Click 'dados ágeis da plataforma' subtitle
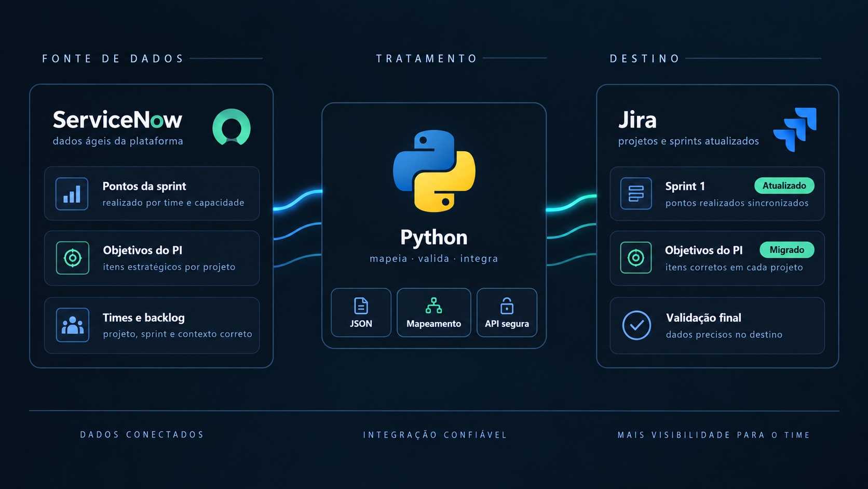Viewport: 868px width, 489px height. (118, 141)
